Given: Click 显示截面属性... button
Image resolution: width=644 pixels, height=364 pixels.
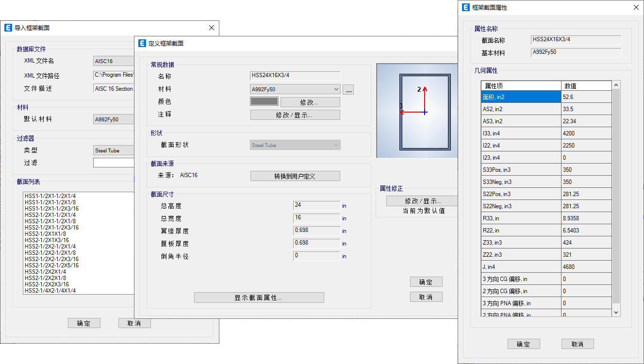Looking at the screenshot, I should (259, 298).
